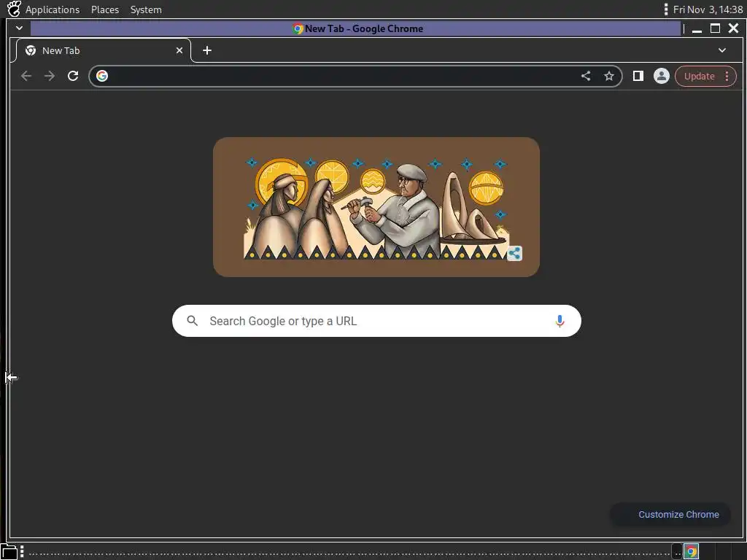Click Customize Chrome button

click(670, 514)
